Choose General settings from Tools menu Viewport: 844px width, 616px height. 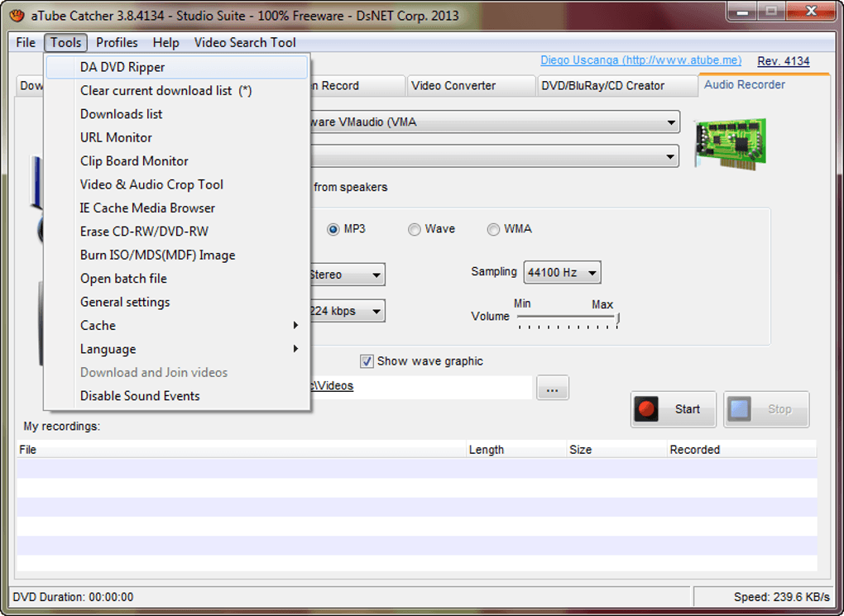point(177,303)
